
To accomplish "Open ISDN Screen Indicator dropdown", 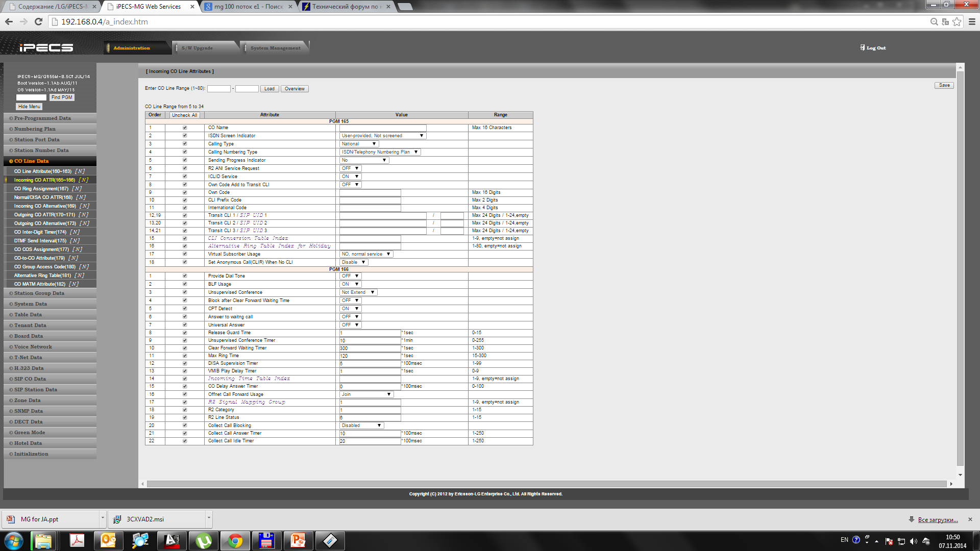I will click(383, 136).
